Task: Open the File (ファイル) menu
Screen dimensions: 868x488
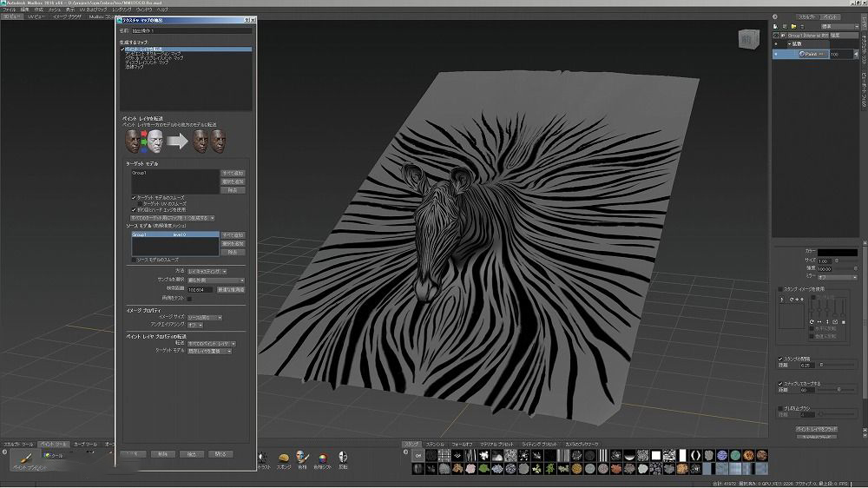Action: point(9,9)
